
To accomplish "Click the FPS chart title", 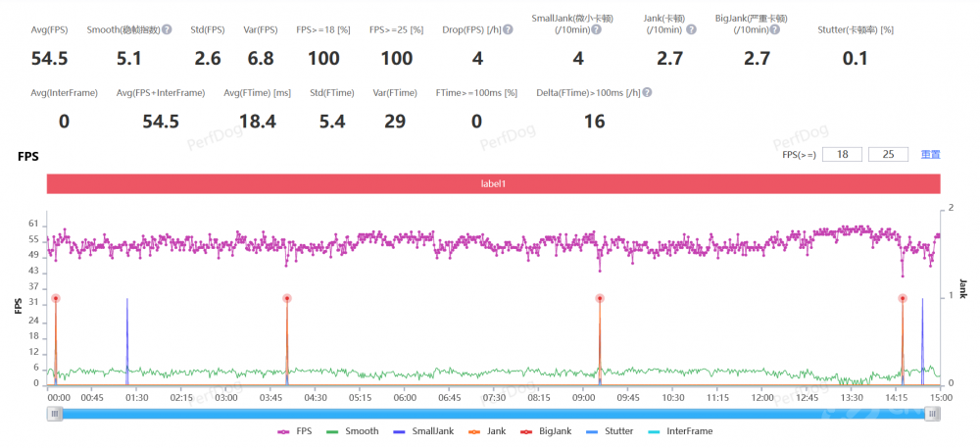I will (28, 156).
